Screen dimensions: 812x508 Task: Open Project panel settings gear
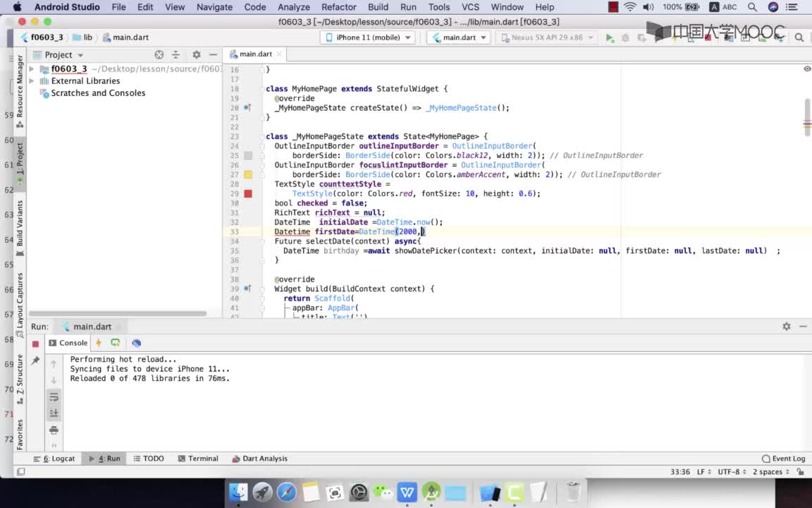click(x=196, y=54)
